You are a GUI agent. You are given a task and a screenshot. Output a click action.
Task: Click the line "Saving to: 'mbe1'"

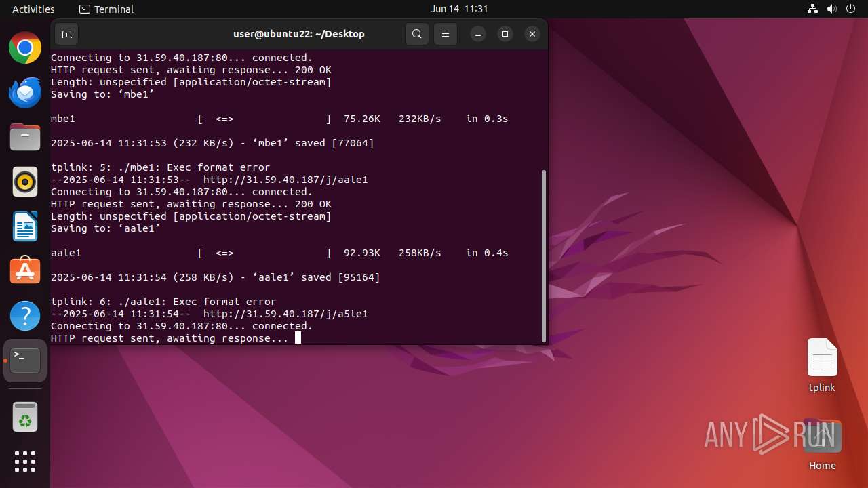(x=102, y=94)
